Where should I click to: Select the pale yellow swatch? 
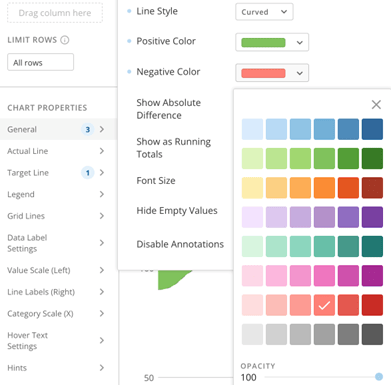[x=252, y=188]
